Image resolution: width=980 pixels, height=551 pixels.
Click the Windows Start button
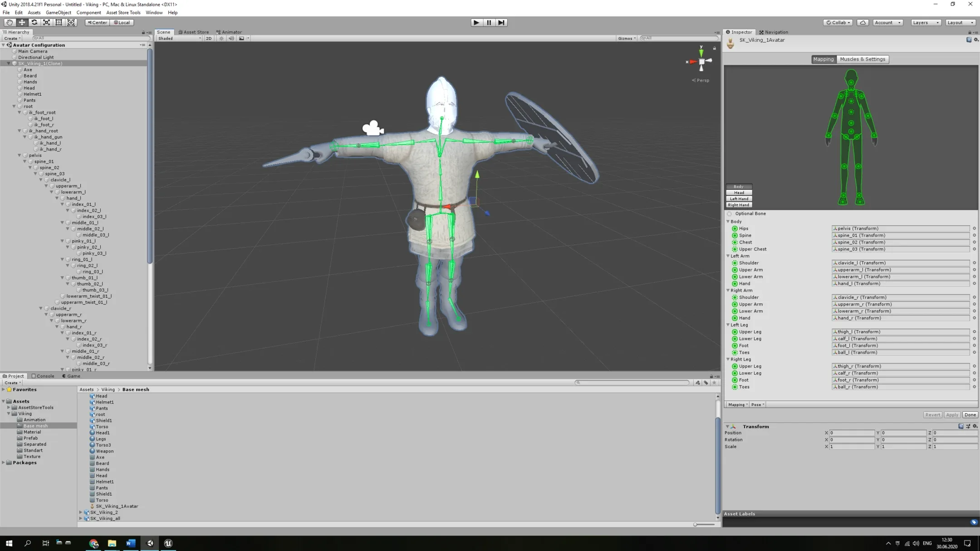click(x=9, y=543)
